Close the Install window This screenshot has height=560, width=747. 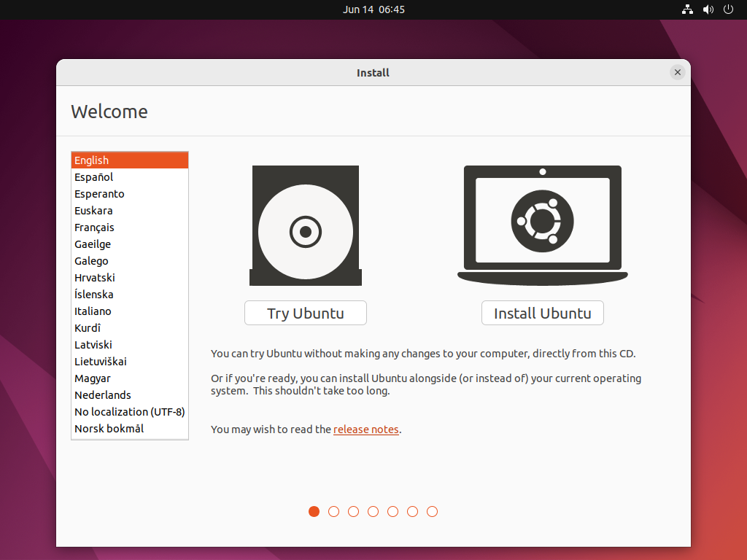[x=678, y=72]
